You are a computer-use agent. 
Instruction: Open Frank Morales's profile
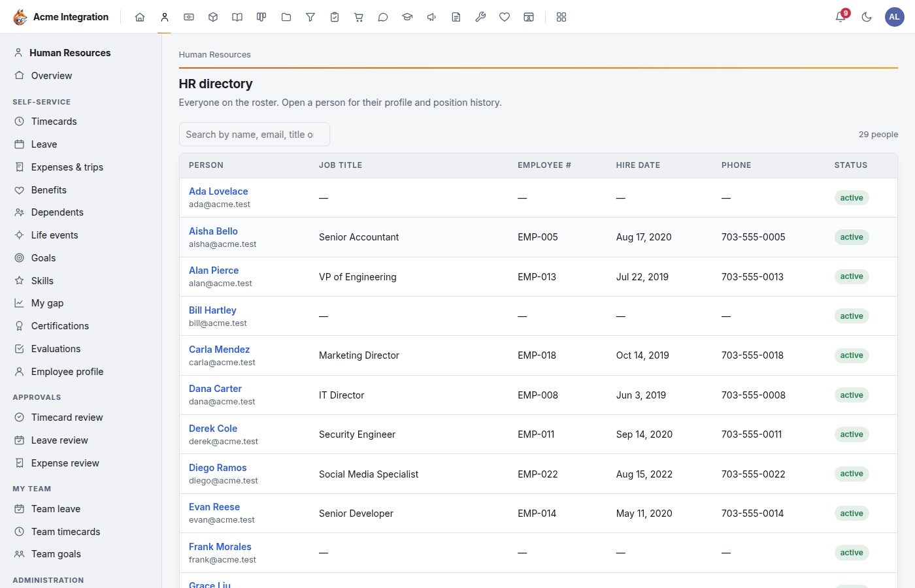(x=220, y=547)
